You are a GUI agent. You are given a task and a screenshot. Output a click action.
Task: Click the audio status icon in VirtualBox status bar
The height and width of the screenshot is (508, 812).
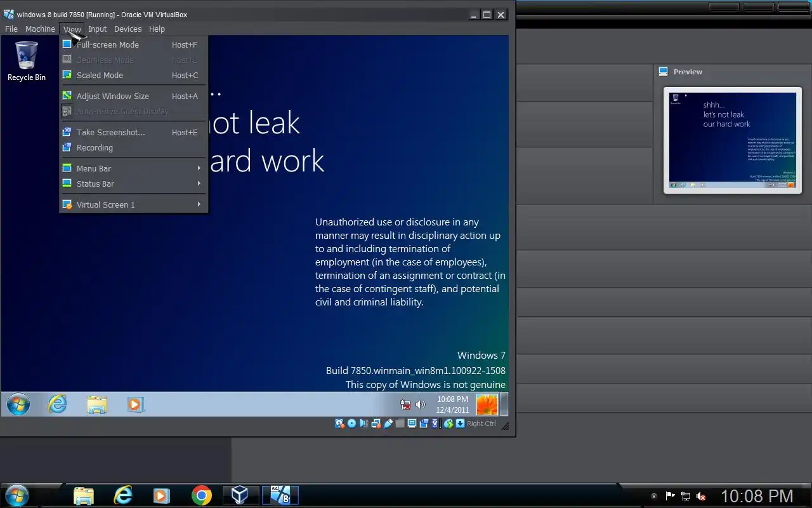363,424
